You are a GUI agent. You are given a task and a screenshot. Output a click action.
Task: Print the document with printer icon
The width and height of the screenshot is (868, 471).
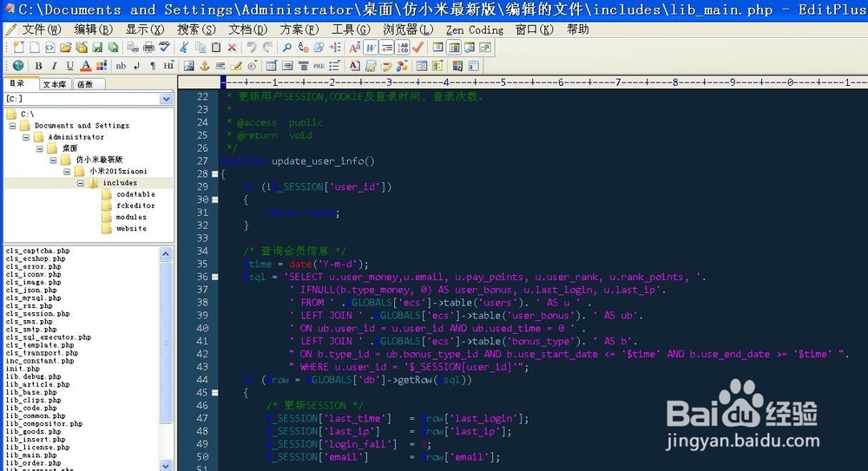[x=148, y=48]
